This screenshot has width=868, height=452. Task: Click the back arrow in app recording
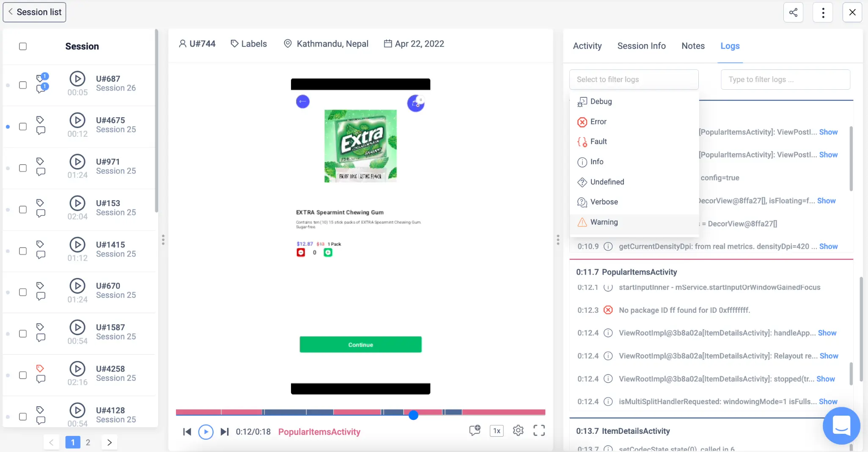(x=302, y=102)
